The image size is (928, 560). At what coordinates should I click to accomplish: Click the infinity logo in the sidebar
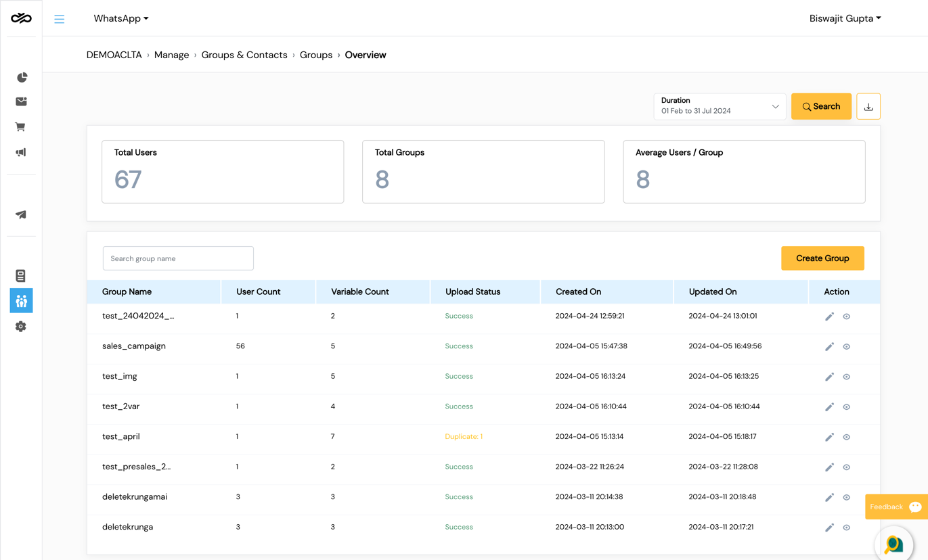(x=21, y=18)
